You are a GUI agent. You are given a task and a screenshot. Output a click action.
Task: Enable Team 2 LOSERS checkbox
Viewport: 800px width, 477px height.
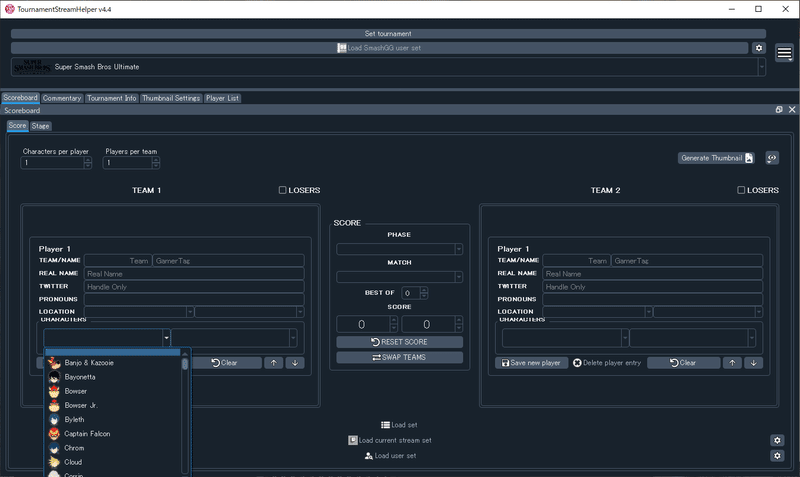pos(741,190)
